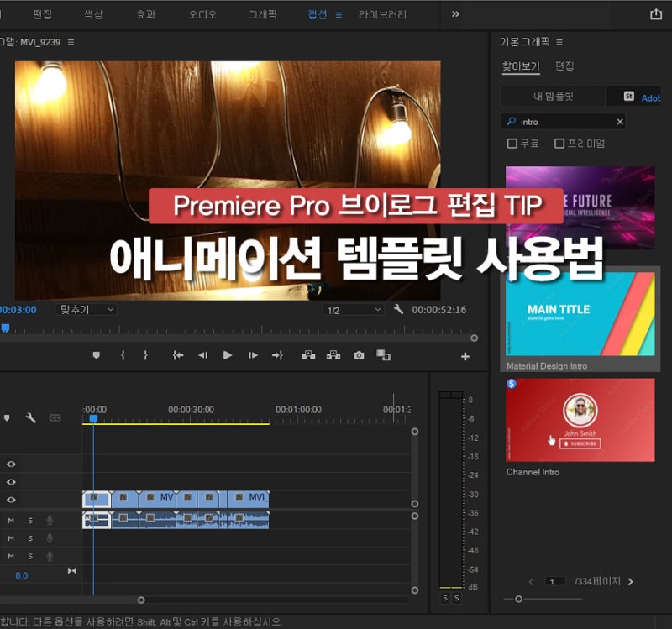Image resolution: width=672 pixels, height=629 pixels.
Task: Click the intro search field
Action: coord(563,122)
